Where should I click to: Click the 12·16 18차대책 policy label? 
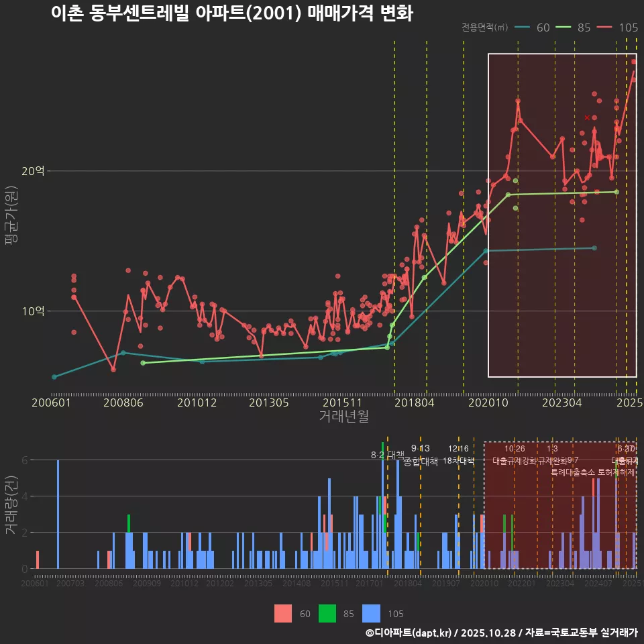click(459, 455)
